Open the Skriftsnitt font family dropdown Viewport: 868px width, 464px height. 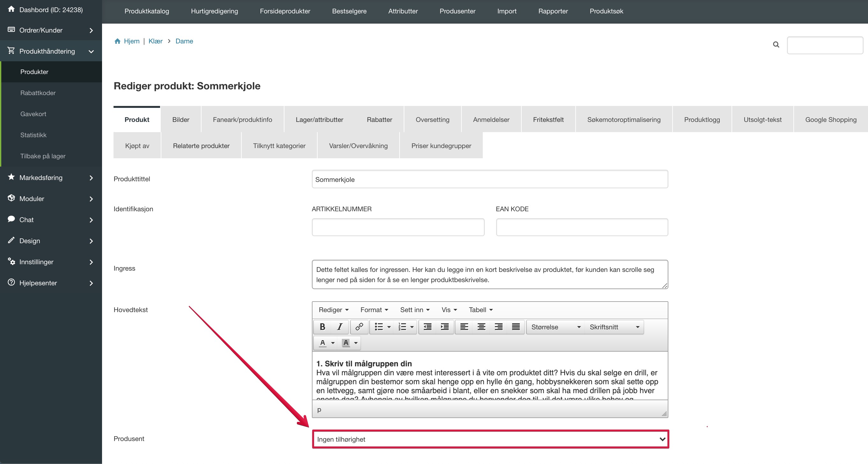[x=614, y=327]
